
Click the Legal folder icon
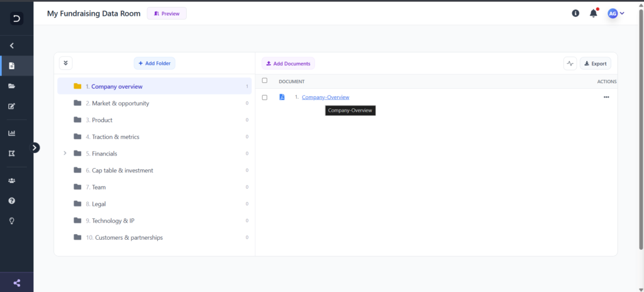click(x=77, y=203)
